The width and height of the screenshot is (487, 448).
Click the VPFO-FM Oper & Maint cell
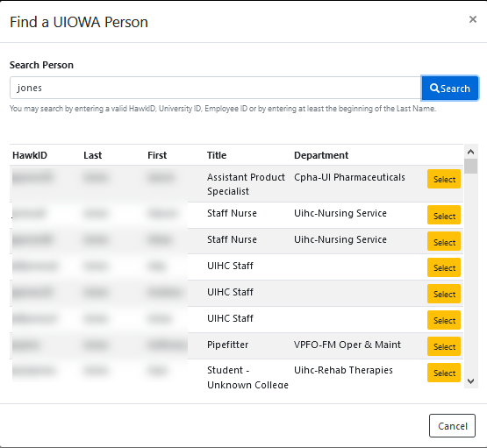pyautogui.click(x=347, y=345)
